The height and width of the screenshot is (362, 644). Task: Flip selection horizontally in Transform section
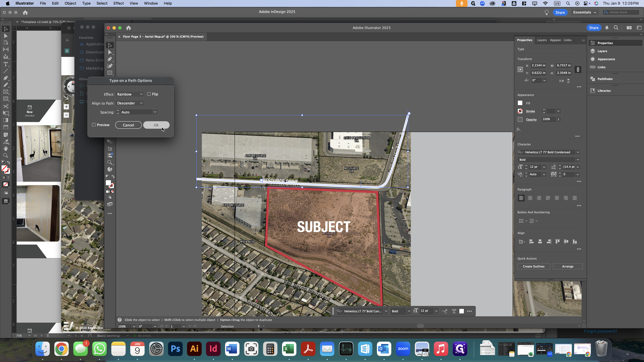(x=561, y=81)
